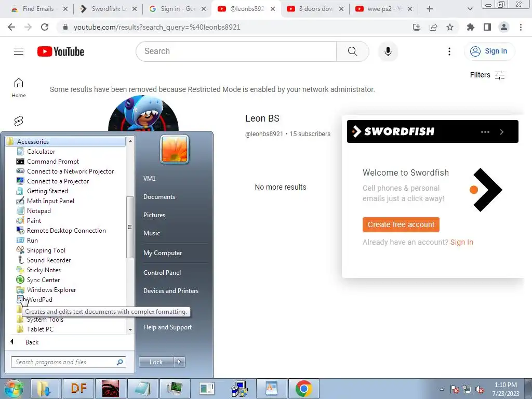Screen dimensions: 532x399
Task: Open Chrome's three-dot menu
Action: (521, 27)
